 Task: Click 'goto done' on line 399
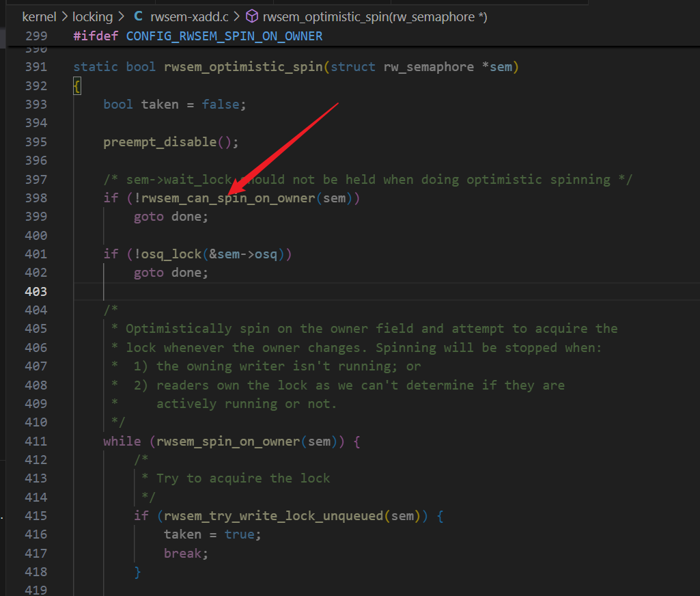(171, 217)
